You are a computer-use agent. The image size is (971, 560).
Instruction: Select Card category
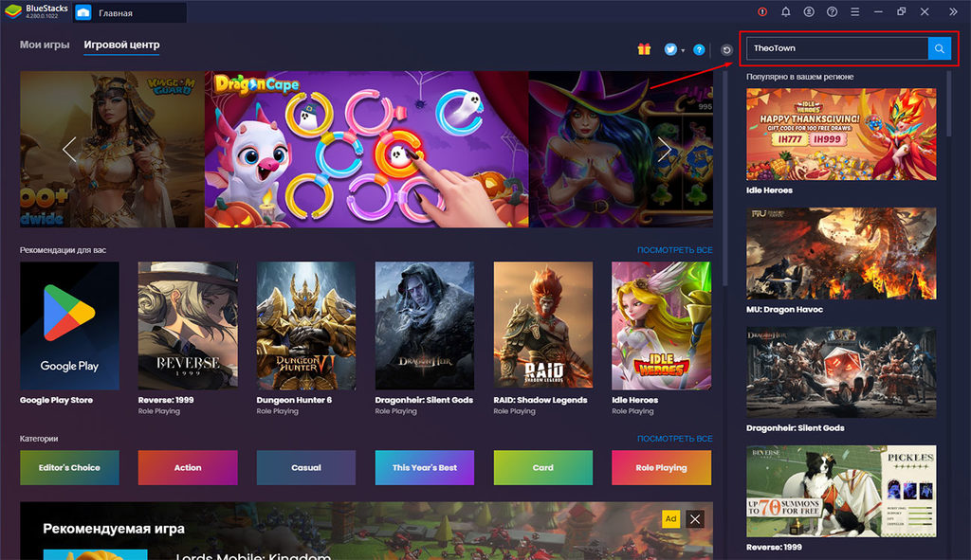[x=543, y=467]
